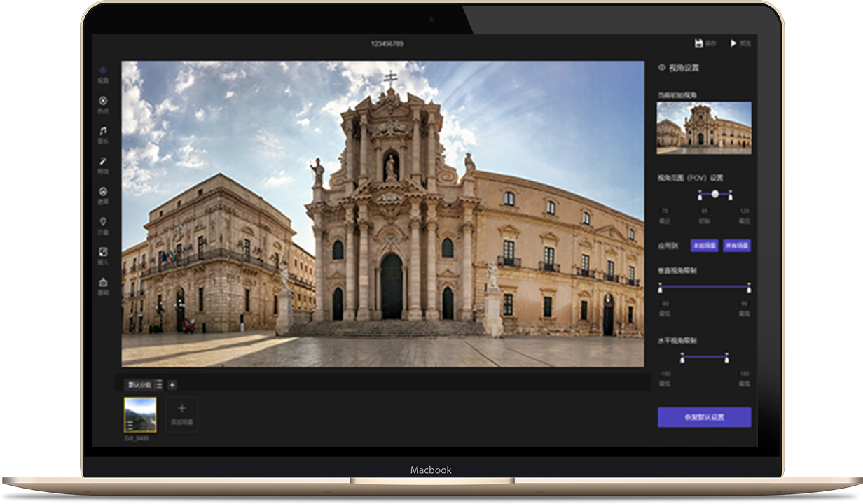Add a new group with plus button
Viewport: 863px width, 504px height.
pos(172,385)
